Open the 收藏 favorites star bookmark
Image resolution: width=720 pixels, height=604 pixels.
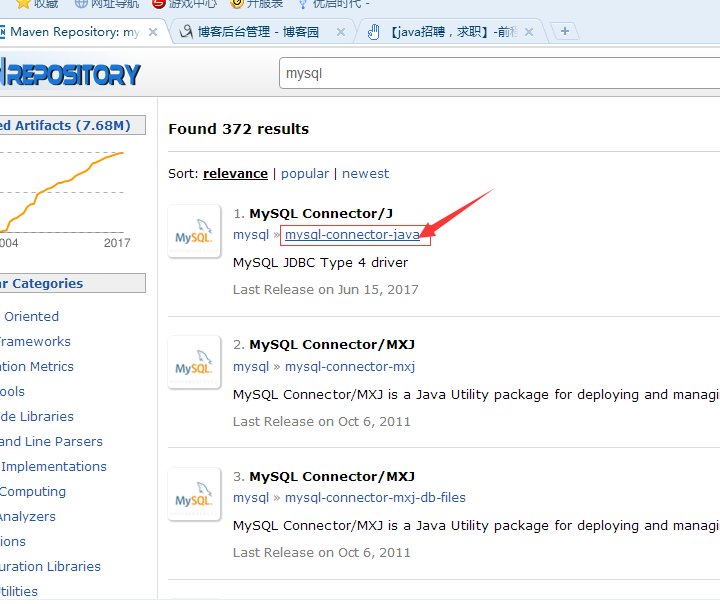click(37, 4)
